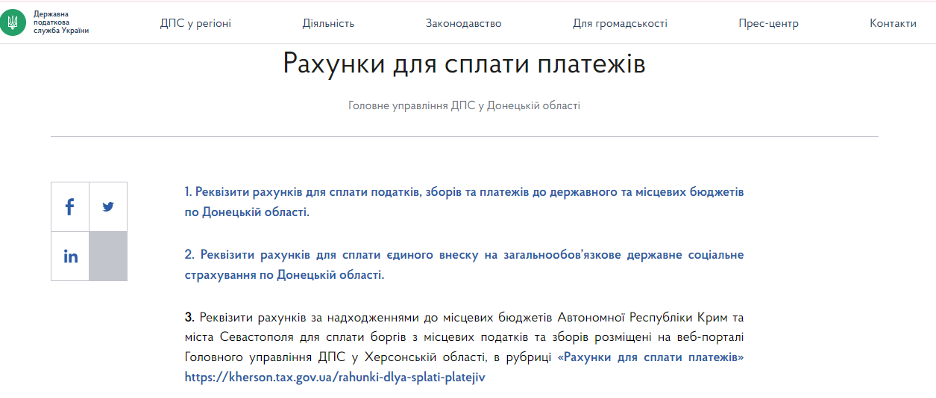Image resolution: width=936 pixels, height=398 pixels.
Task: Click "Головне управління ДПС у Донецькій області" subtitle
Action: coord(464,106)
